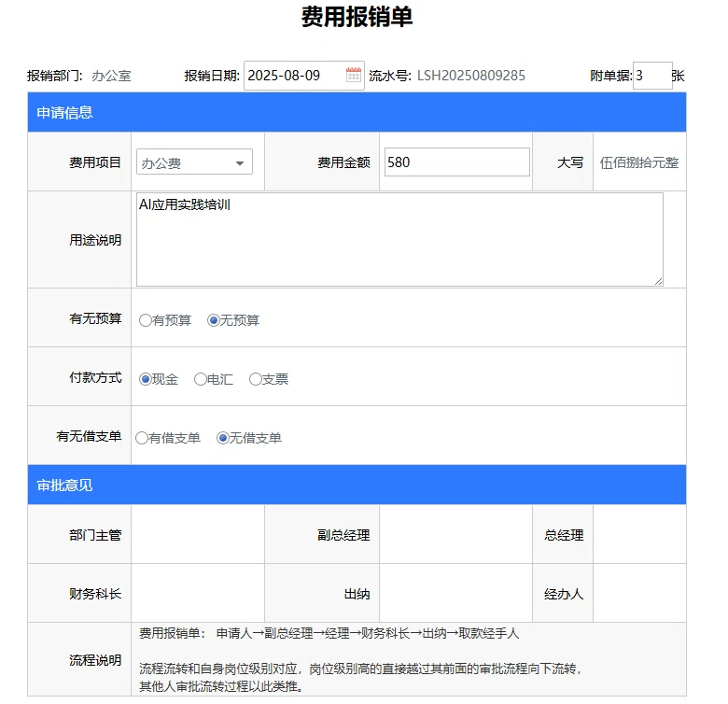
Task: Select the 有借支单 radio button
Action: point(142,438)
